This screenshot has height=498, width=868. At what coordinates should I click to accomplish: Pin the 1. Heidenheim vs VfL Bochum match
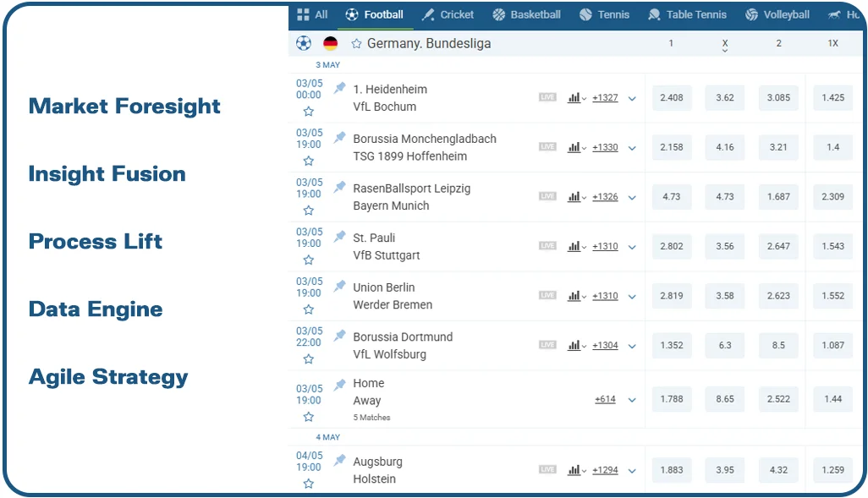pos(339,88)
